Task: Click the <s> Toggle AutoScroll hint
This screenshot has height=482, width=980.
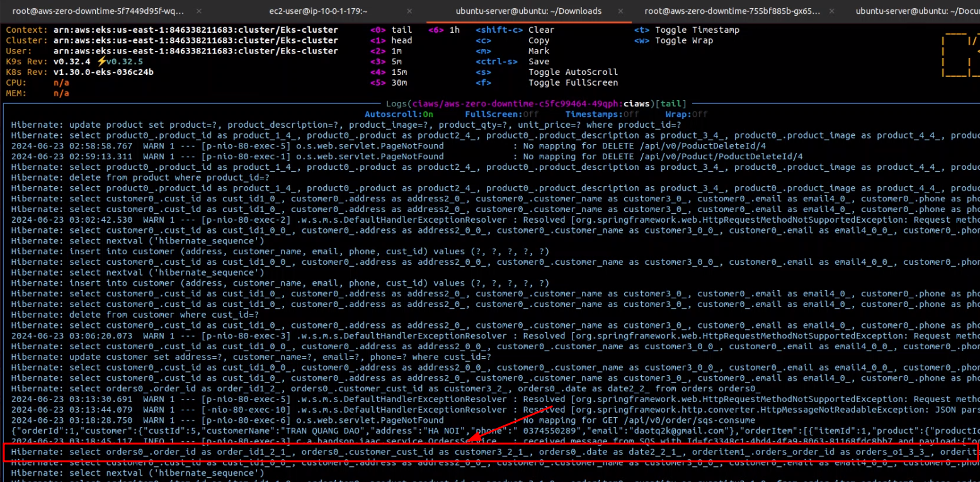Action: 547,72
